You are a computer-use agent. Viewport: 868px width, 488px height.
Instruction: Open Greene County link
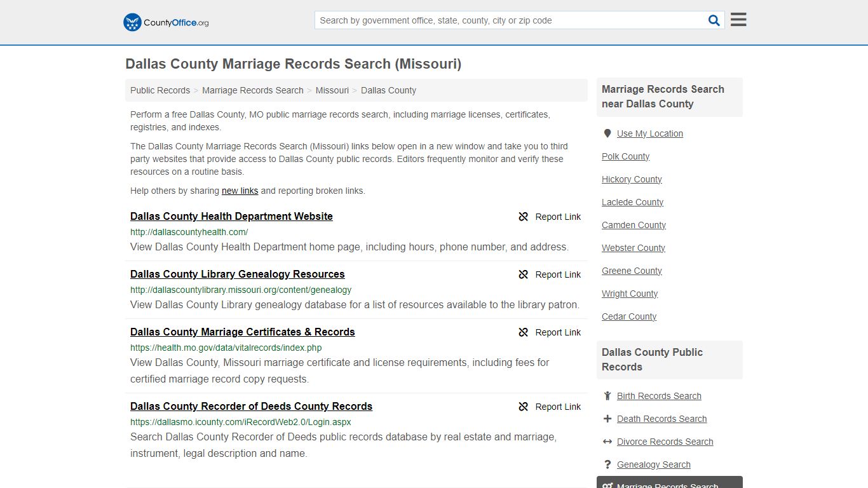632,271
